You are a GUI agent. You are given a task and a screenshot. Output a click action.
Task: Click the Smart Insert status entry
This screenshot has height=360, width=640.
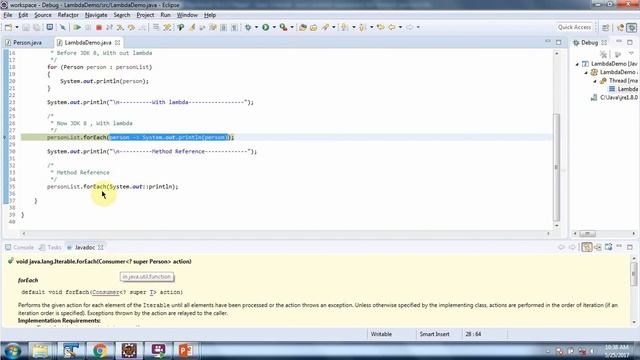click(x=434, y=334)
